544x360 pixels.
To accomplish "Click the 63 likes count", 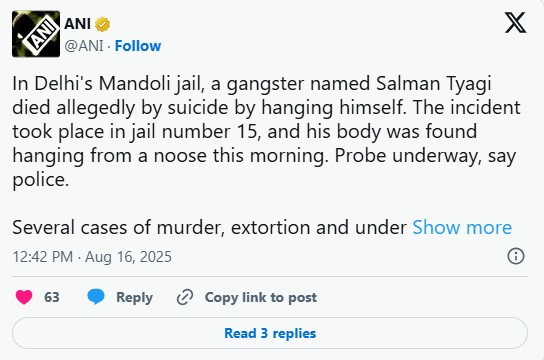I will pos(52,297).
